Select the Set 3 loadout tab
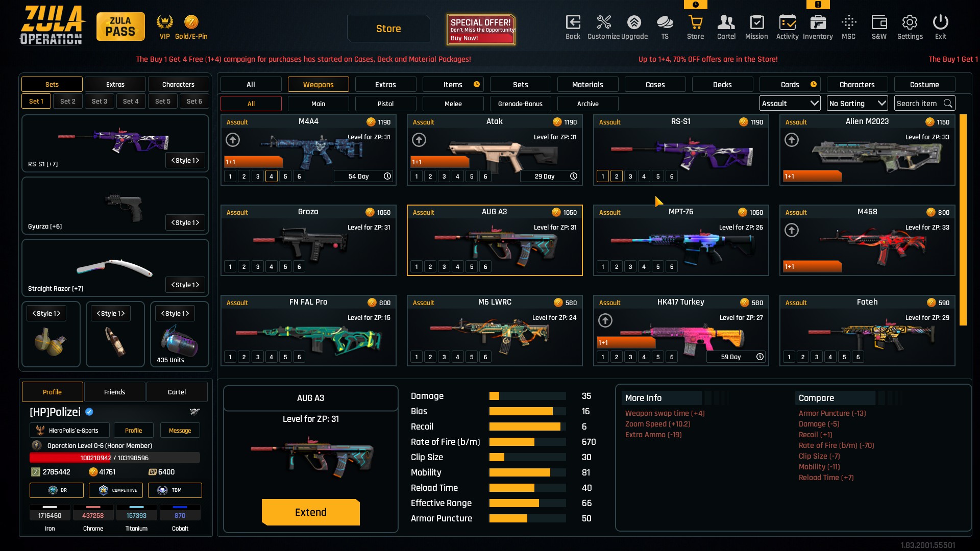 (x=100, y=101)
